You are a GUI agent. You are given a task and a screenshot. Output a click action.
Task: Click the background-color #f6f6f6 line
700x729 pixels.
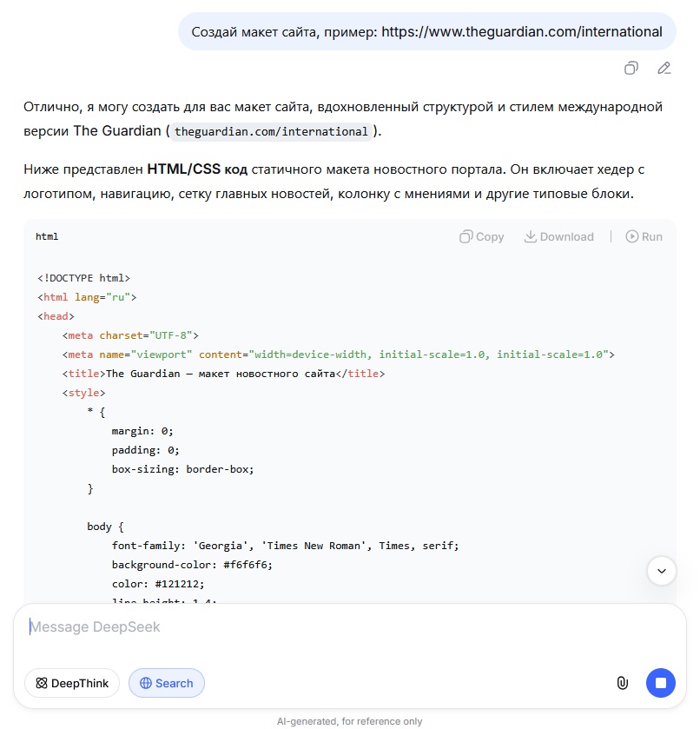point(192,565)
